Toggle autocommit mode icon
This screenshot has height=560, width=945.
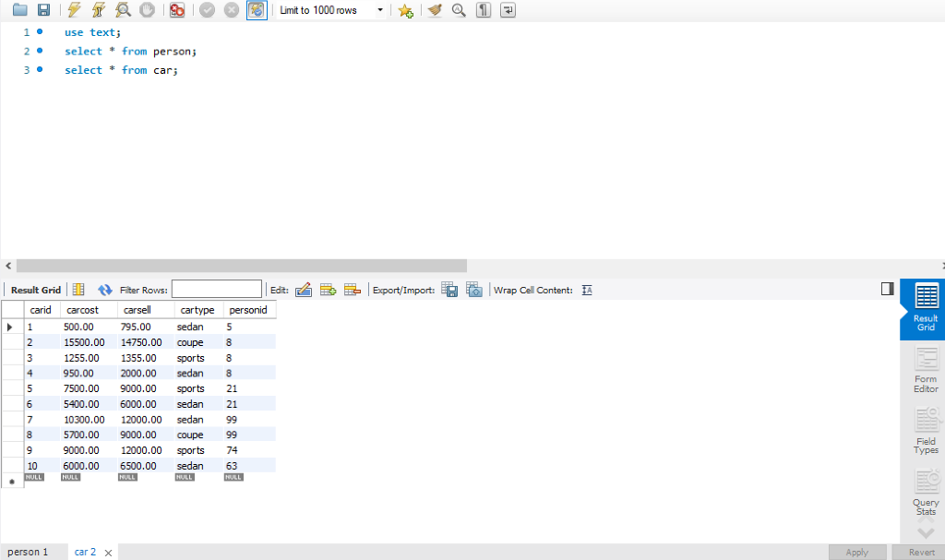coord(257,9)
